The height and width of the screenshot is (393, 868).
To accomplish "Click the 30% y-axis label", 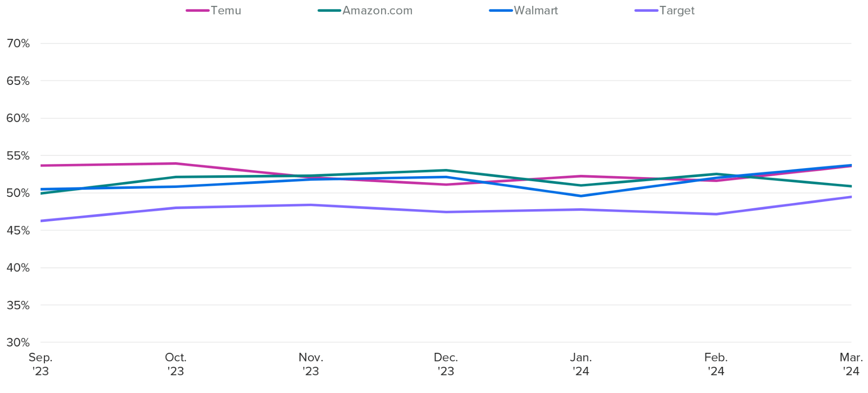I will (18, 342).
